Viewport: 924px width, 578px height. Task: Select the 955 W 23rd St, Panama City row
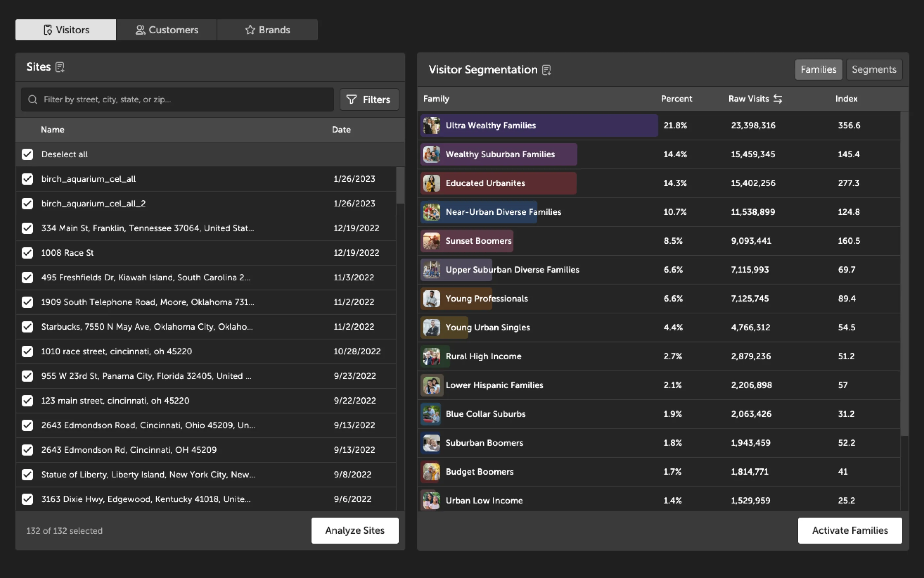pyautogui.click(x=206, y=376)
